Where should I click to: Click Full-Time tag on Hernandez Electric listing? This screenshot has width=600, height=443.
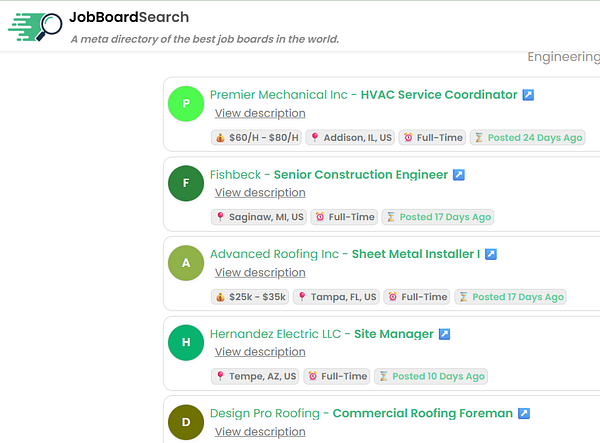point(337,376)
